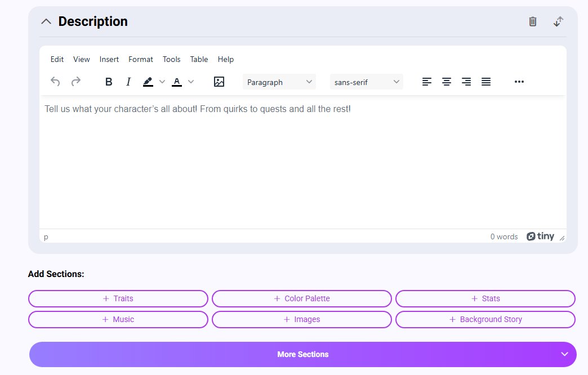Open the View menu

point(81,59)
